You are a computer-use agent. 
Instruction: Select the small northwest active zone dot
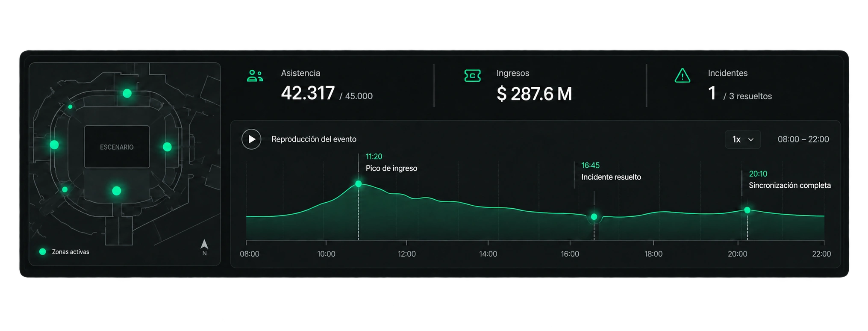(70, 107)
